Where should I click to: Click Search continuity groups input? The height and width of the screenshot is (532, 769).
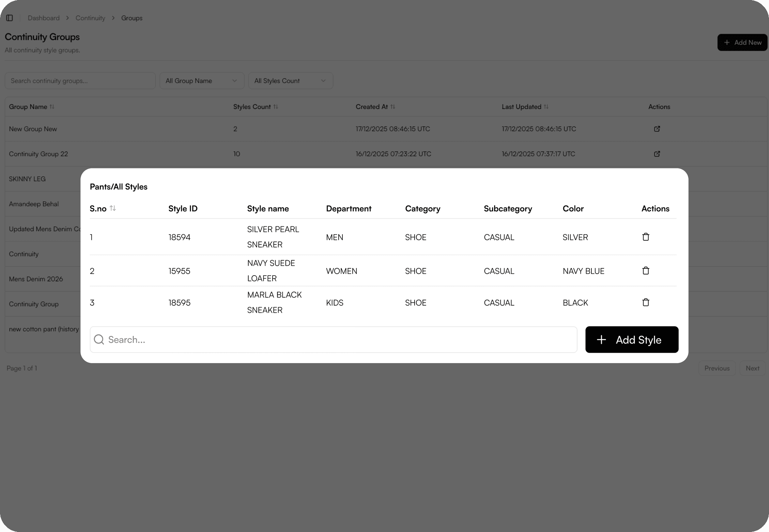point(80,81)
